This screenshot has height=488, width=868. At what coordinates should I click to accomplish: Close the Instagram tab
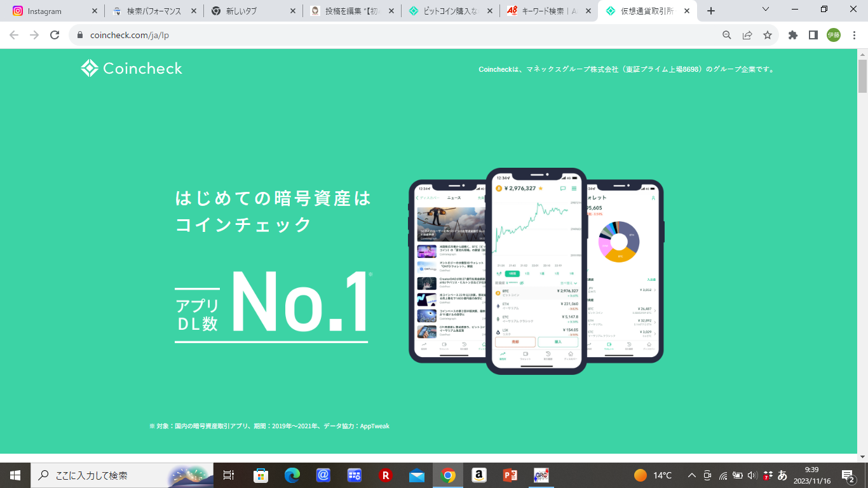pyautogui.click(x=95, y=11)
